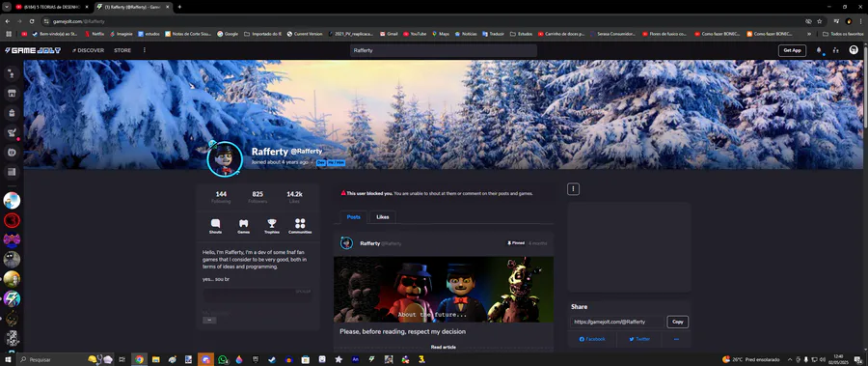
Task: Expand the bio with the ellipsis button
Action: [209, 320]
